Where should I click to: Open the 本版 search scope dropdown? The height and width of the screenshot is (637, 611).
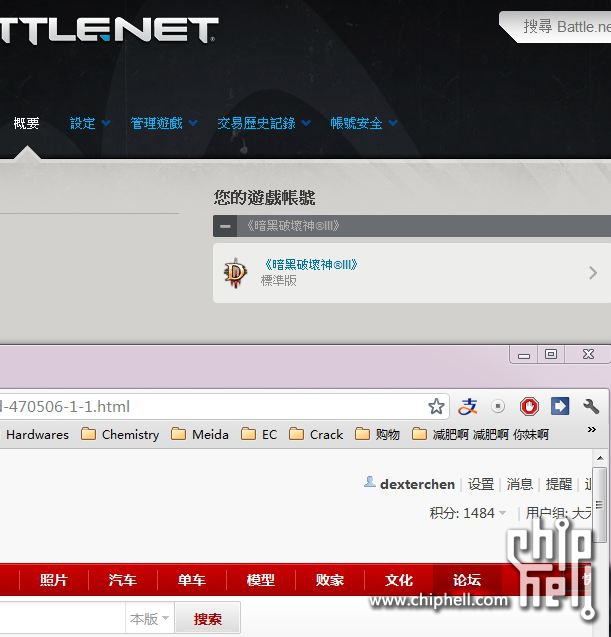[150, 619]
